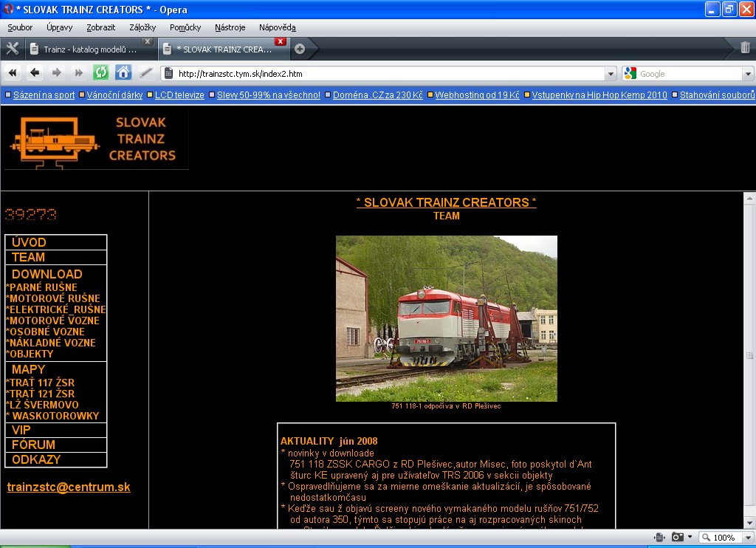756x548 pixels.
Task: Open MOTOROVÉ RUŠNE download category
Action: click(x=53, y=298)
